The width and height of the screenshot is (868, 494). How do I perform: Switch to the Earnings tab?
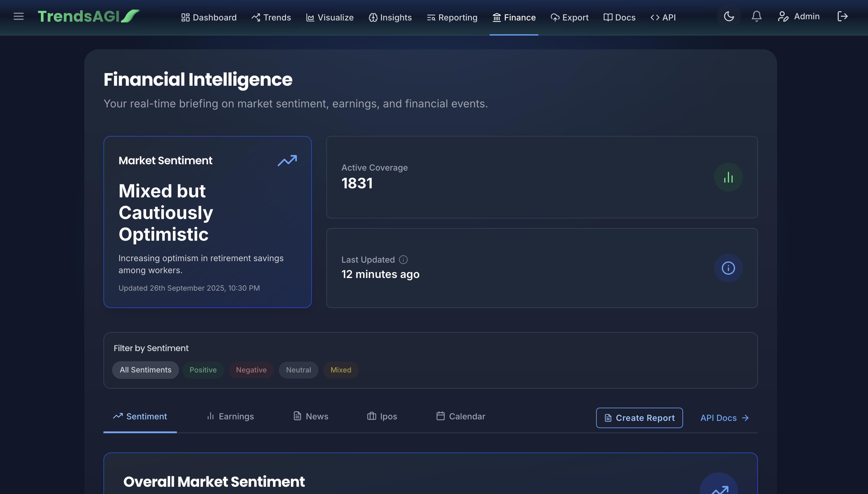(230, 416)
